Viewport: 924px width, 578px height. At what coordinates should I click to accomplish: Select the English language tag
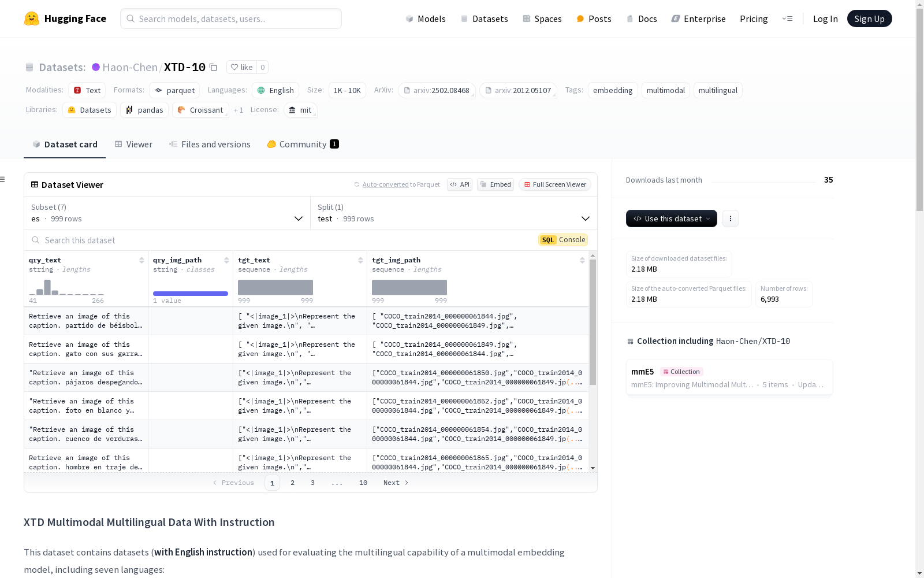pyautogui.click(x=275, y=90)
